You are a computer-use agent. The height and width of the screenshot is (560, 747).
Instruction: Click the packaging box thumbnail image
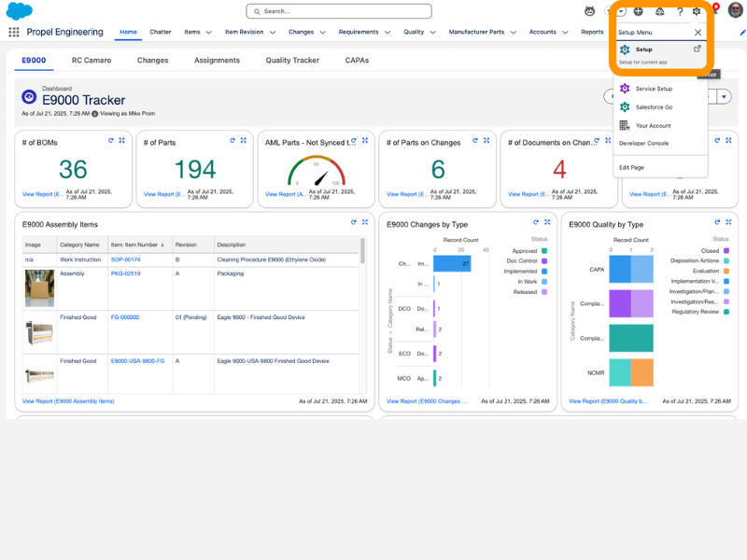39,288
